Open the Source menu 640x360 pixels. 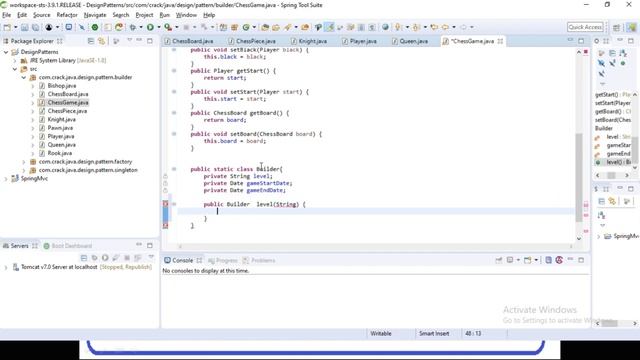[x=42, y=15]
